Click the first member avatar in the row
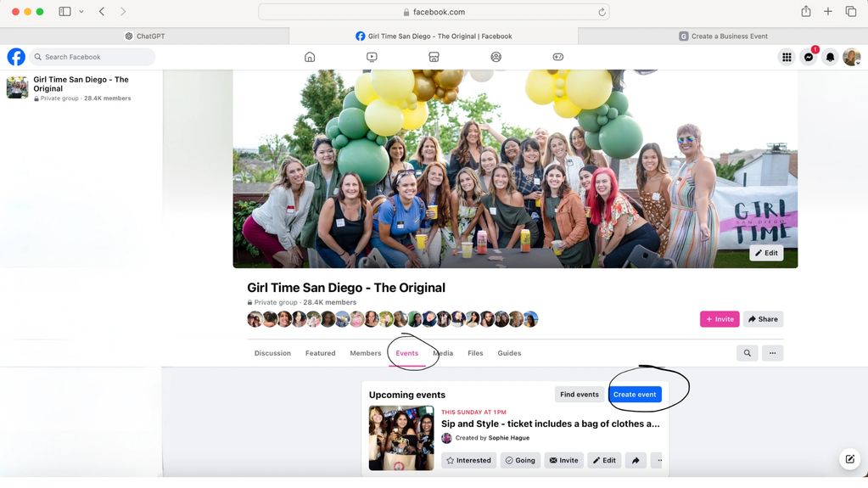Screen dimensions: 868x488 click(255, 319)
